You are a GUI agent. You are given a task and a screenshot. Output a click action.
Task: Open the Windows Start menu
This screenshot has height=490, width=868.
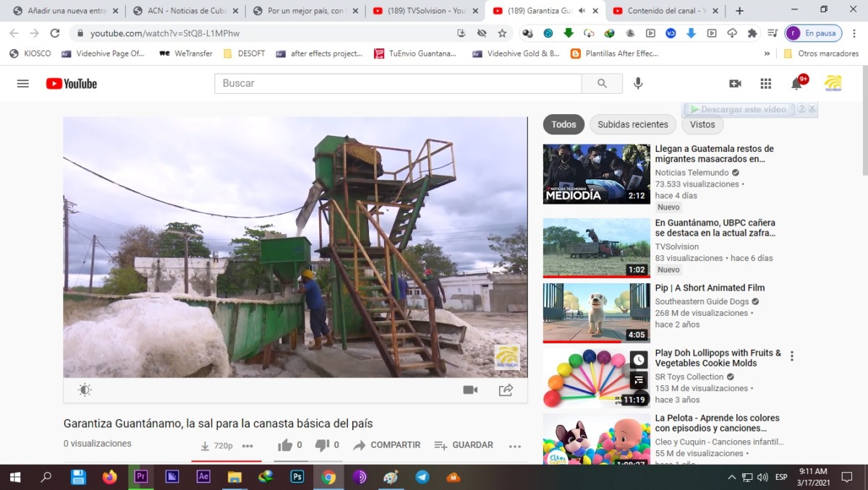pos(15,477)
